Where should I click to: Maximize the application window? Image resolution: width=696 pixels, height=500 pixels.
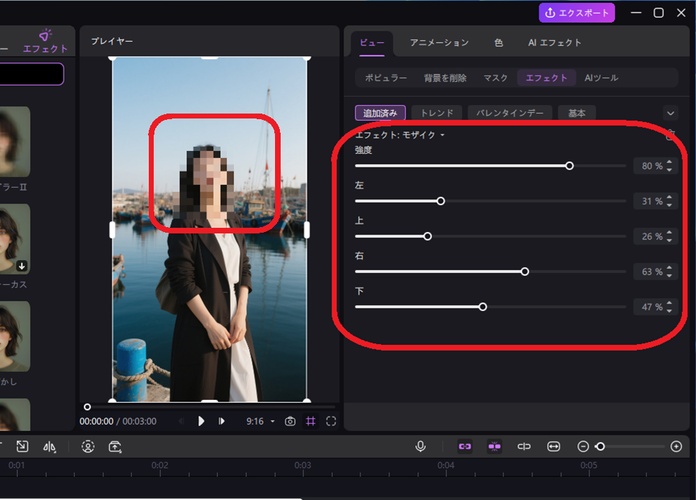(x=659, y=13)
